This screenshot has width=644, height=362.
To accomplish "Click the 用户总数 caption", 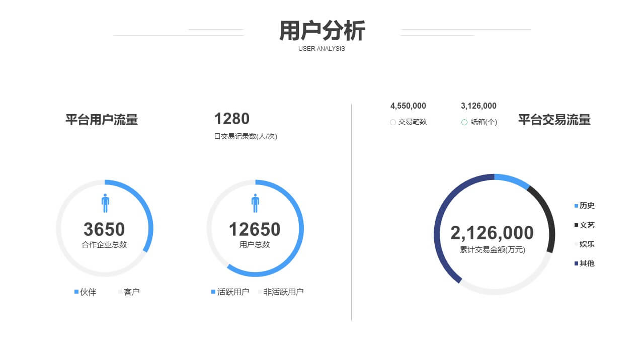I will (255, 245).
